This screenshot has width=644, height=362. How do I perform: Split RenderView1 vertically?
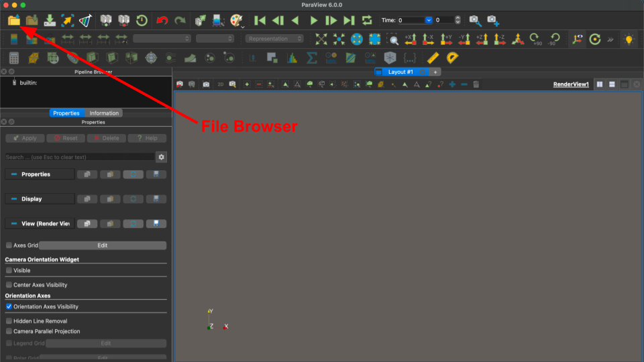pyautogui.click(x=612, y=84)
